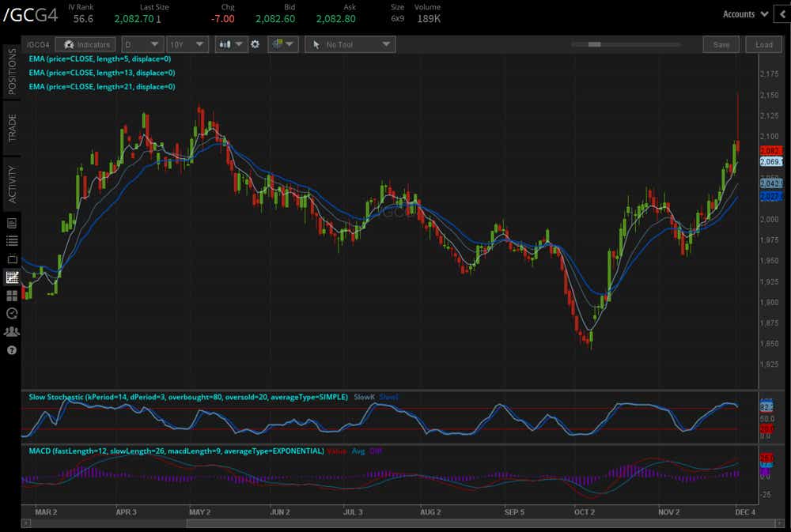Open the grid layout sidebar icon
The height and width of the screenshot is (532, 791).
pyautogui.click(x=12, y=295)
